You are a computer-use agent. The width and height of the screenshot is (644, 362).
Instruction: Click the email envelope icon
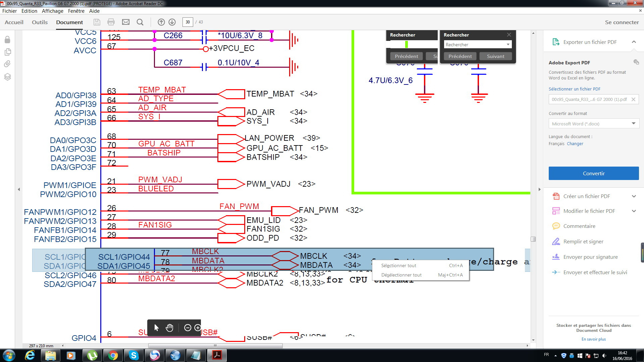126,22
